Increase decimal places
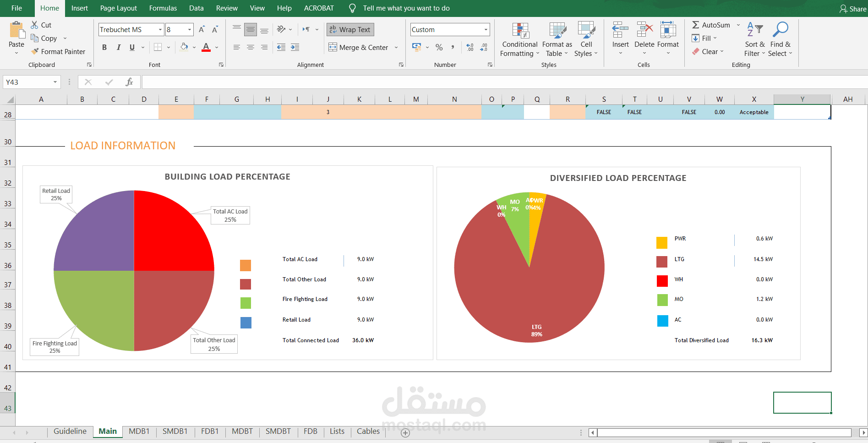Screen dimensions: 868x443 [470, 47]
